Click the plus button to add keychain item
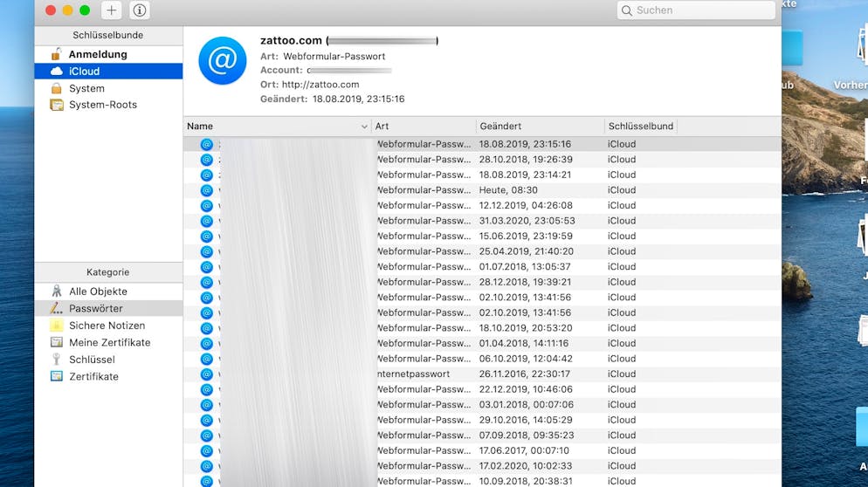Image resolution: width=868 pixels, height=487 pixels. coord(112,10)
